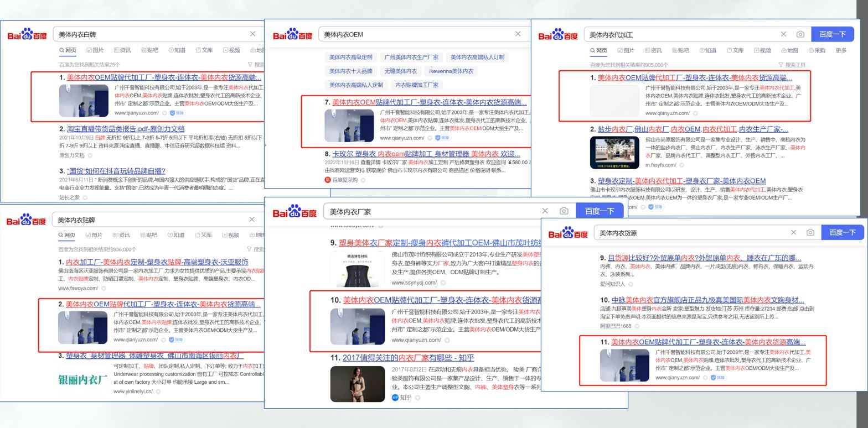Image resolution: width=868 pixels, height=428 pixels.
Task: Click camera icon in 美体内衣厂家 search box
Action: (564, 211)
